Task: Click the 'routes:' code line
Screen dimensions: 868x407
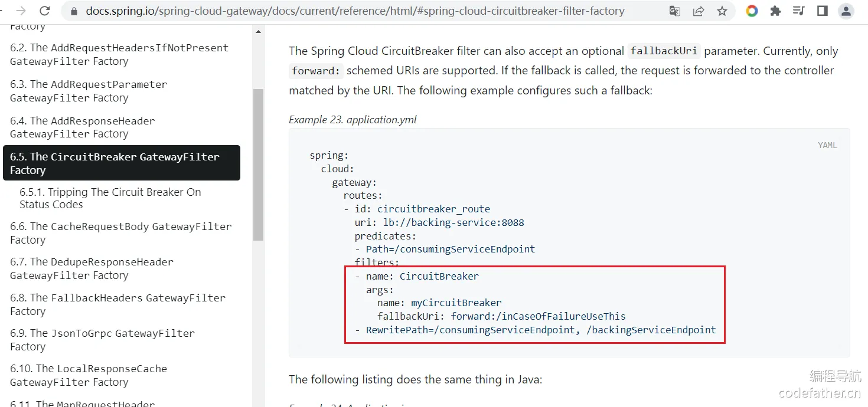Action: pos(363,195)
